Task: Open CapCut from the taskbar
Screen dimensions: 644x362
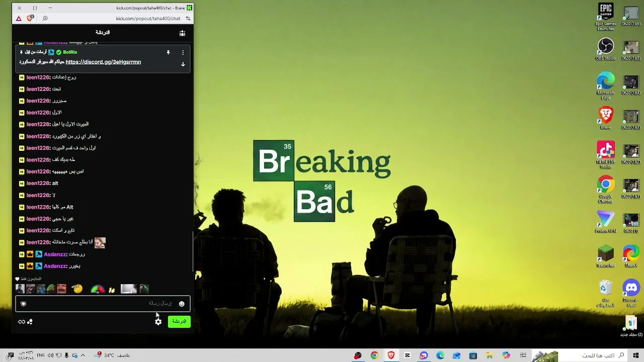Action: tap(408, 355)
